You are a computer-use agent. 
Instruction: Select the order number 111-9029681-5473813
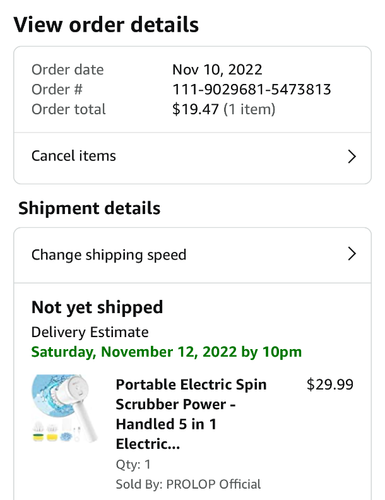tap(252, 89)
